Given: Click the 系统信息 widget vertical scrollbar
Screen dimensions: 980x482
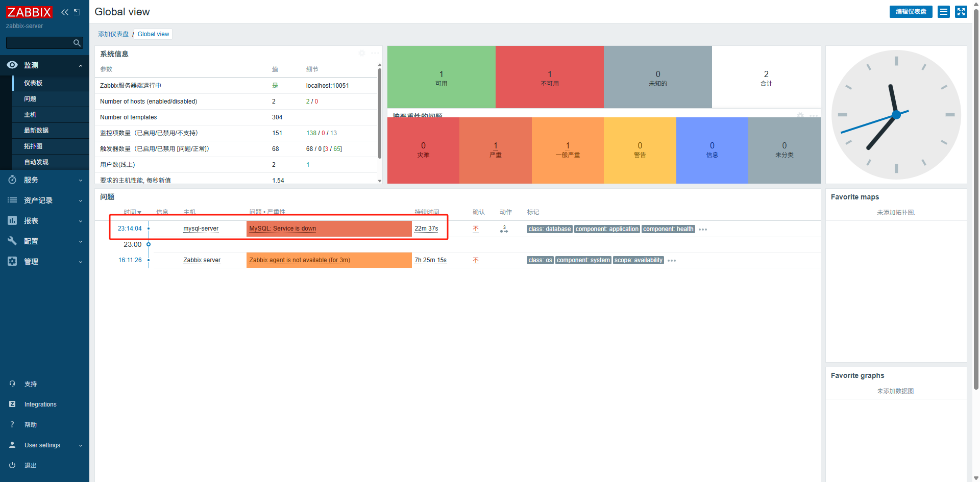Looking at the screenshot, I should click(x=380, y=113).
